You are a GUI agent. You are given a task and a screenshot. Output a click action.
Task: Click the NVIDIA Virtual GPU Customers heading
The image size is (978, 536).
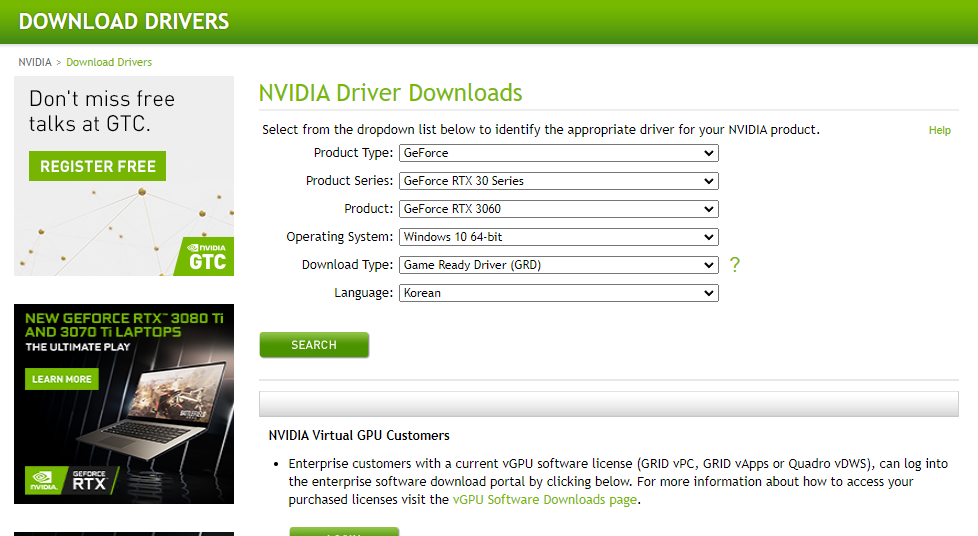359,436
